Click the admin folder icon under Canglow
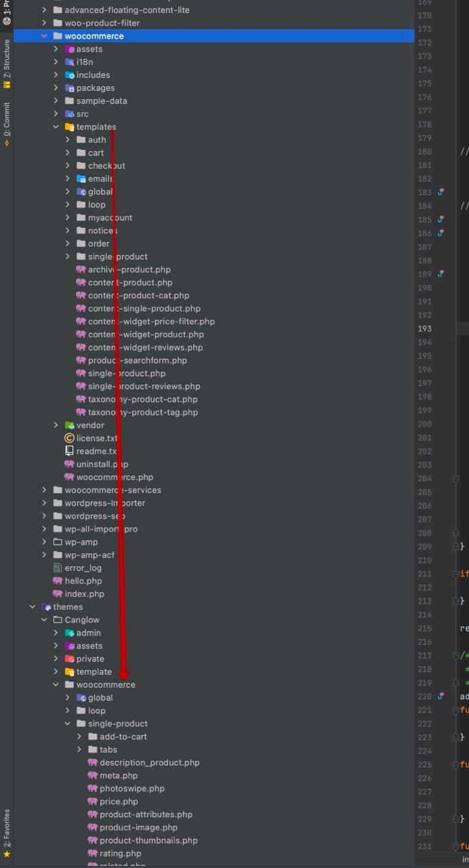469x868 pixels. [x=69, y=633]
